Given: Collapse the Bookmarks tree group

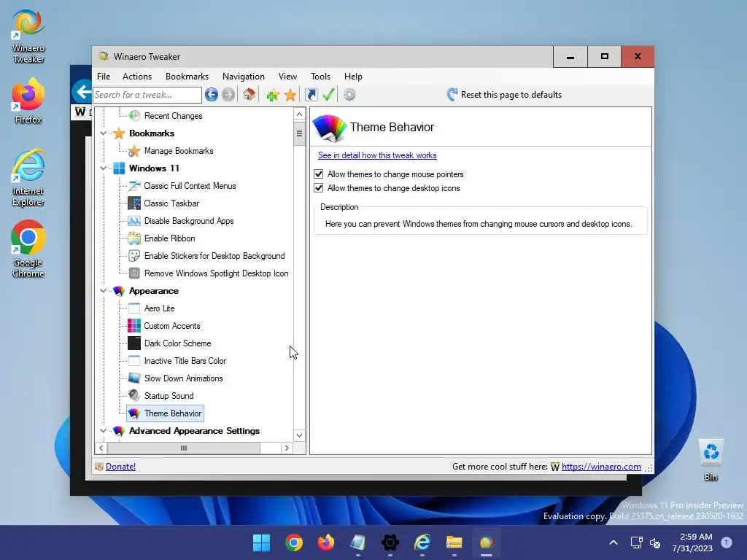Looking at the screenshot, I should point(104,133).
